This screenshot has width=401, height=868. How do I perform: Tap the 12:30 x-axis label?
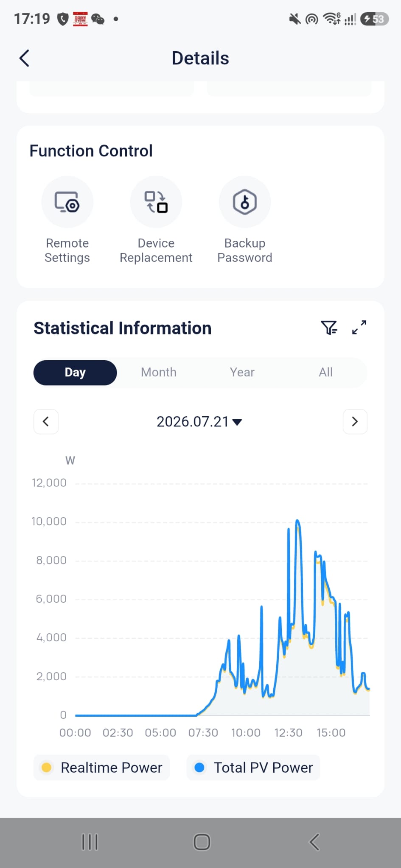(x=289, y=733)
